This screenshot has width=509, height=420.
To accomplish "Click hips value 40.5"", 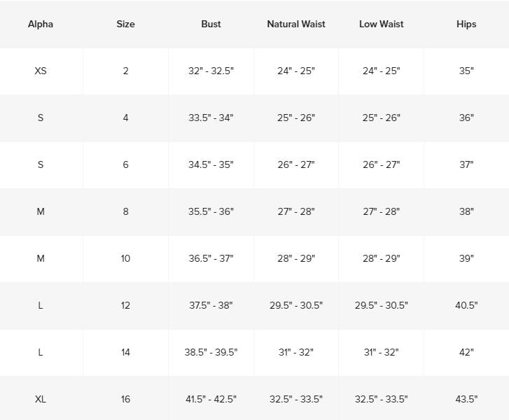I will click(466, 305).
